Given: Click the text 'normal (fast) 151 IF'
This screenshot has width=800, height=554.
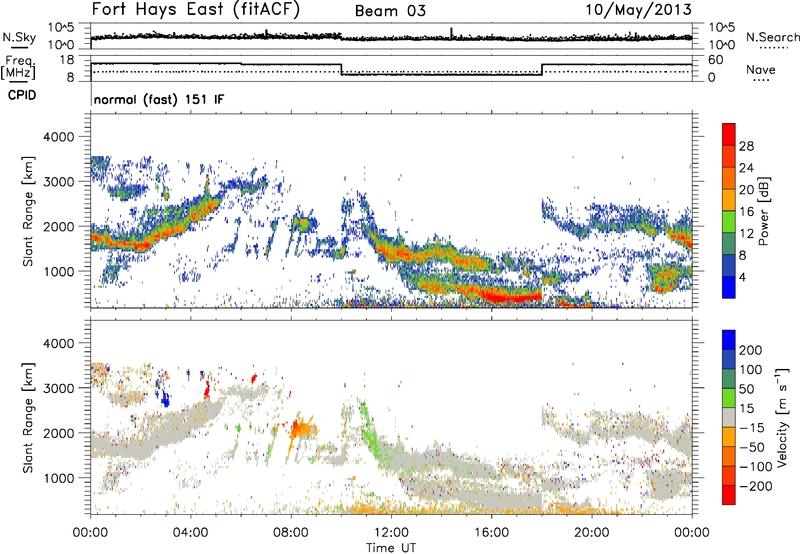Looking at the screenshot, I should click(x=159, y=99).
